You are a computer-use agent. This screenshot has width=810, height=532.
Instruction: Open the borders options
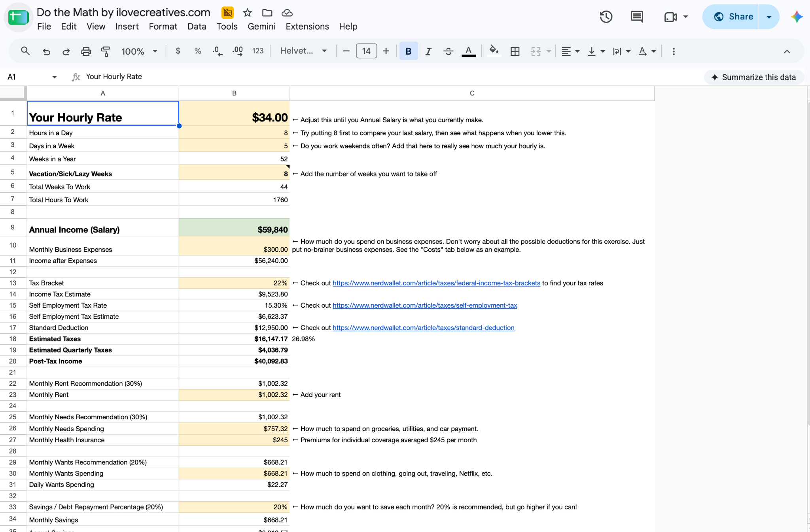pyautogui.click(x=515, y=51)
